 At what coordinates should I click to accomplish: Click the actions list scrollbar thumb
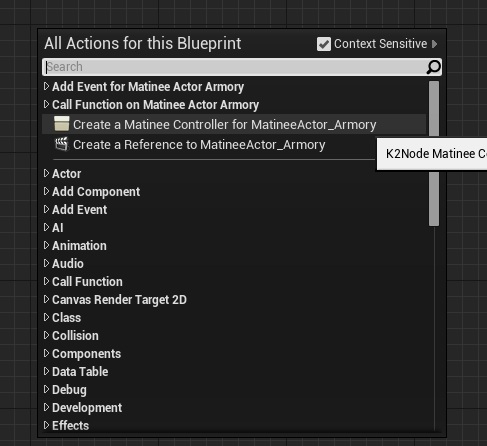[x=434, y=154]
